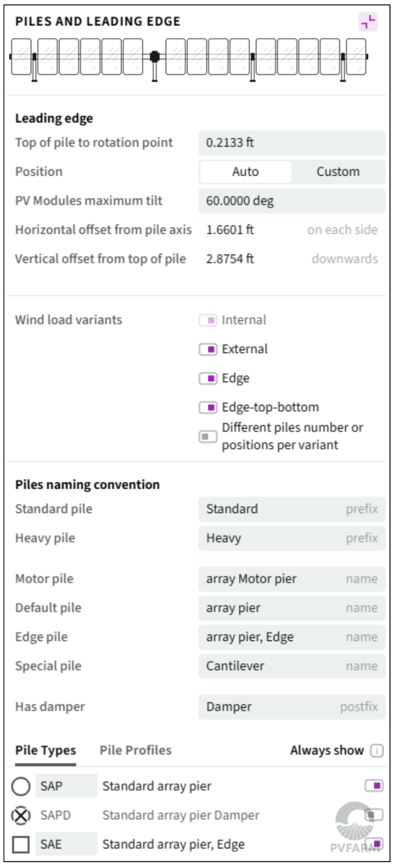The height and width of the screenshot is (868, 394).
Task: Set Position to Auto
Action: pos(245,172)
